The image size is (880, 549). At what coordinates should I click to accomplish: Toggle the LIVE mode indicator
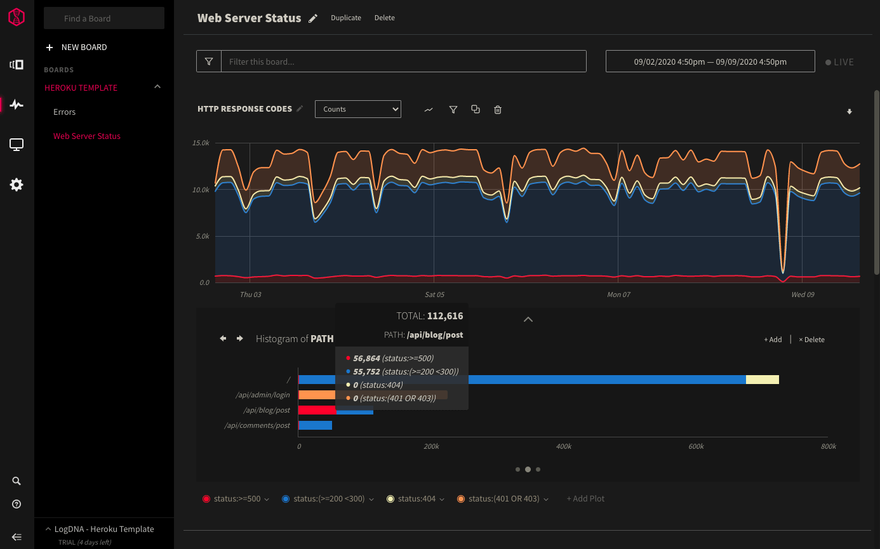(840, 62)
